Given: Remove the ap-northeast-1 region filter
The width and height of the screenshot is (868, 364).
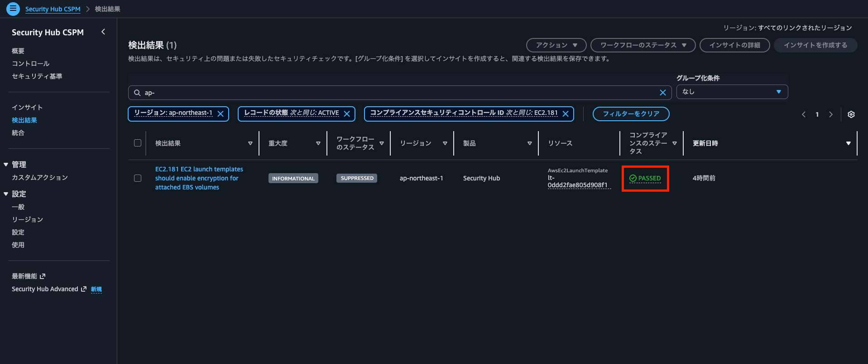Looking at the screenshot, I should click(x=221, y=114).
